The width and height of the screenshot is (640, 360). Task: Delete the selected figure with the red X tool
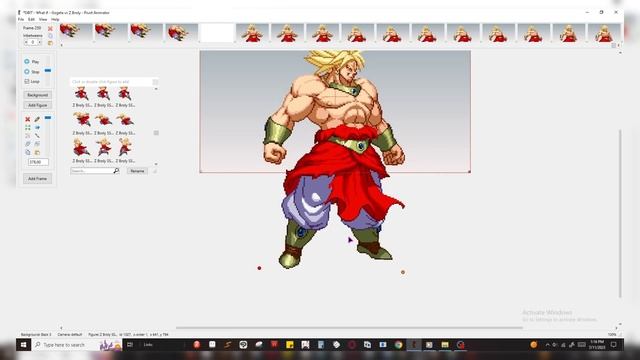(x=28, y=119)
